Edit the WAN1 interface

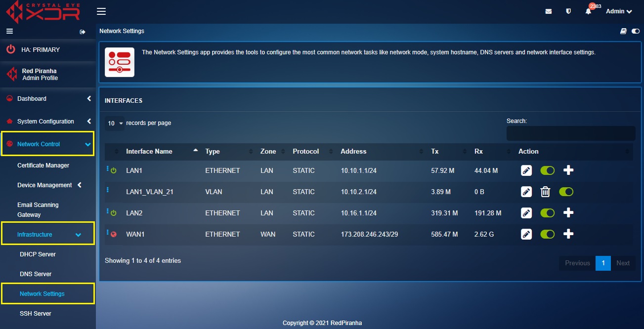pos(526,234)
